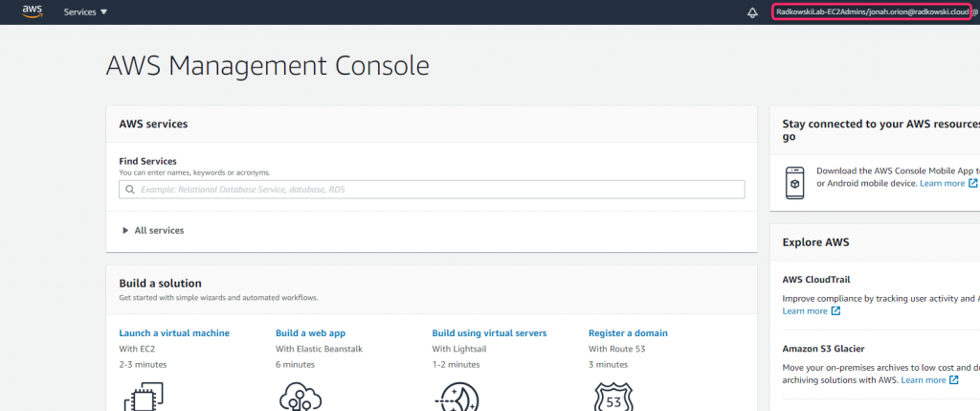Click the AWS CloudTrail heading
Image resolution: width=980 pixels, height=411 pixels.
click(x=816, y=280)
